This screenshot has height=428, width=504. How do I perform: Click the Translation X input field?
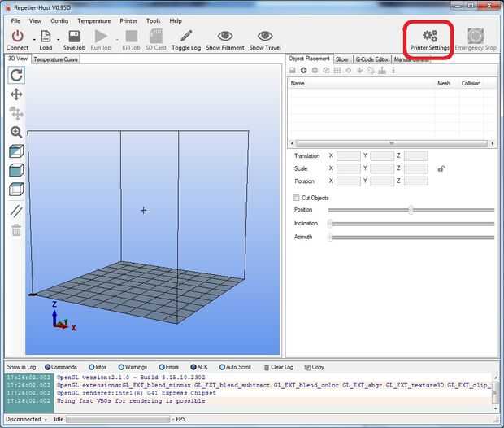[x=349, y=155]
